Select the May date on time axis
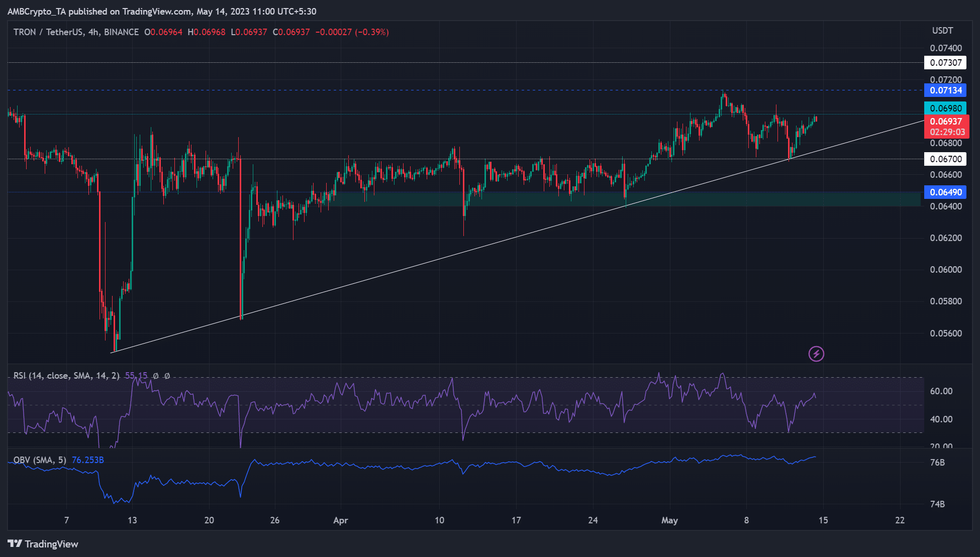 click(669, 520)
